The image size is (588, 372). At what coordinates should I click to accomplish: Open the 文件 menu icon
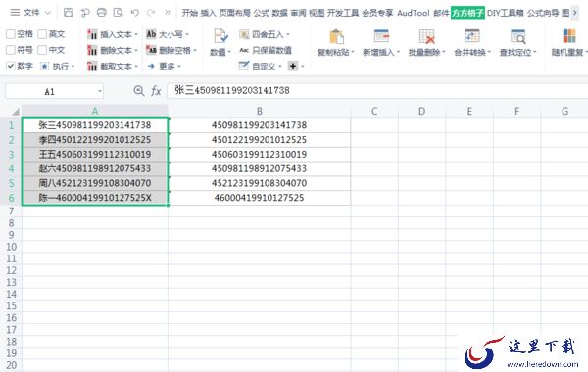pyautogui.click(x=15, y=13)
